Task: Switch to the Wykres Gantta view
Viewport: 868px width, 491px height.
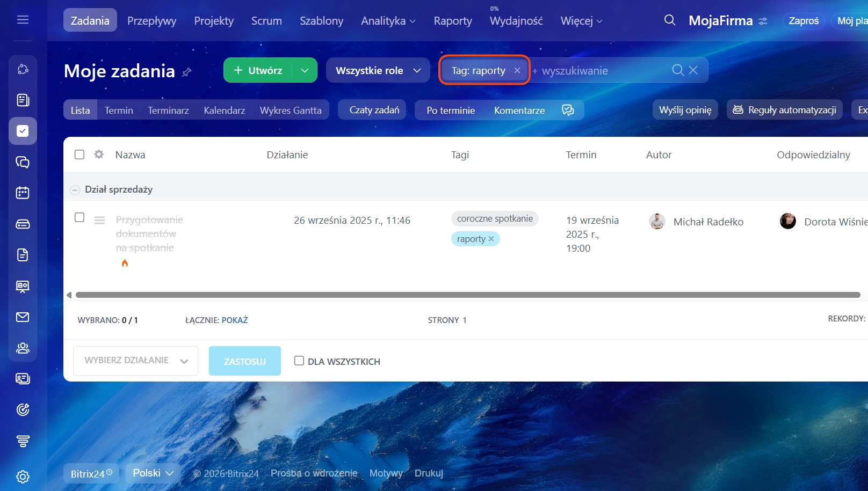Action: (291, 110)
